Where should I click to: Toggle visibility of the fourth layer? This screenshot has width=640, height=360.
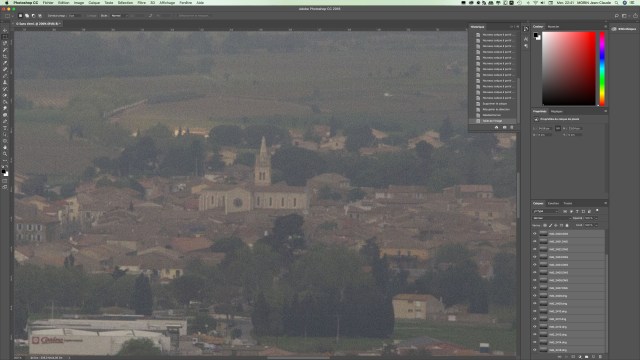tap(535, 257)
